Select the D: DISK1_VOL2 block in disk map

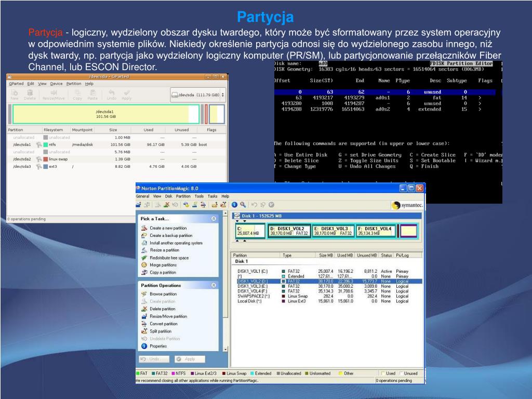[289, 231]
